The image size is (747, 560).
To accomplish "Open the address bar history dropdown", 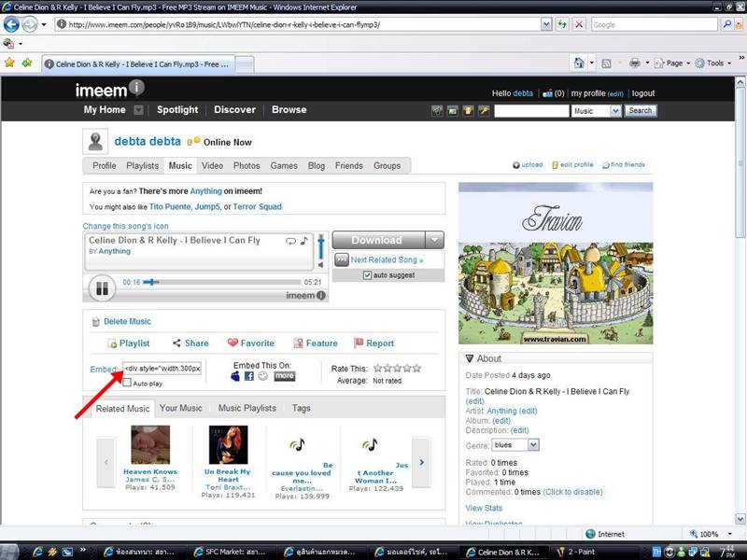I will (x=546, y=24).
